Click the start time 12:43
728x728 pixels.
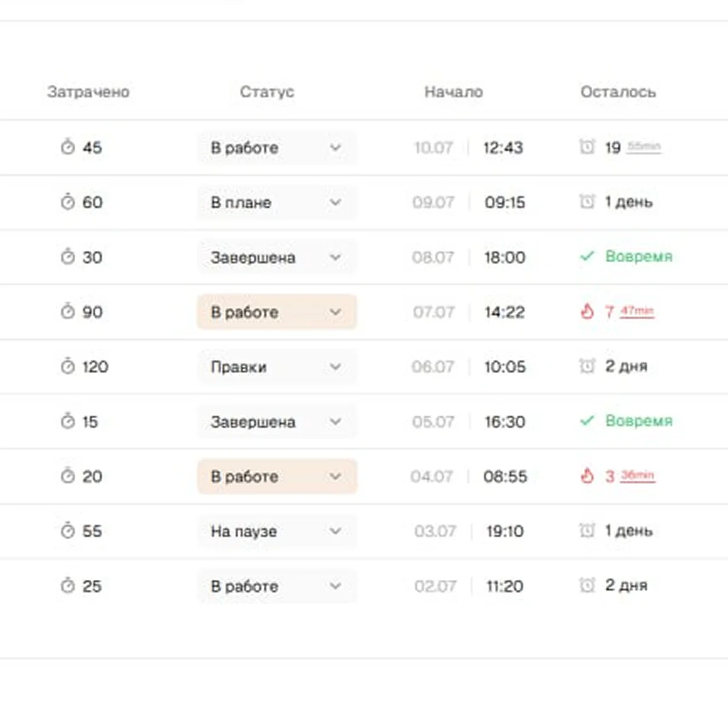[503, 147]
